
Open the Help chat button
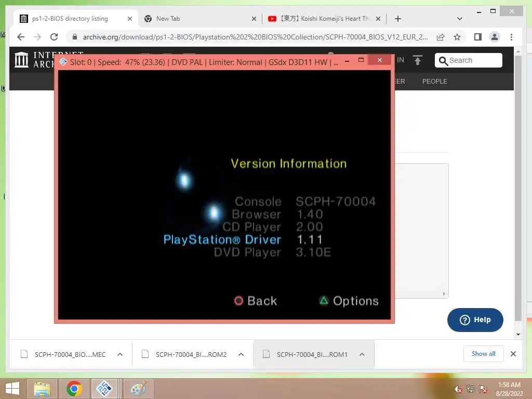(x=475, y=320)
